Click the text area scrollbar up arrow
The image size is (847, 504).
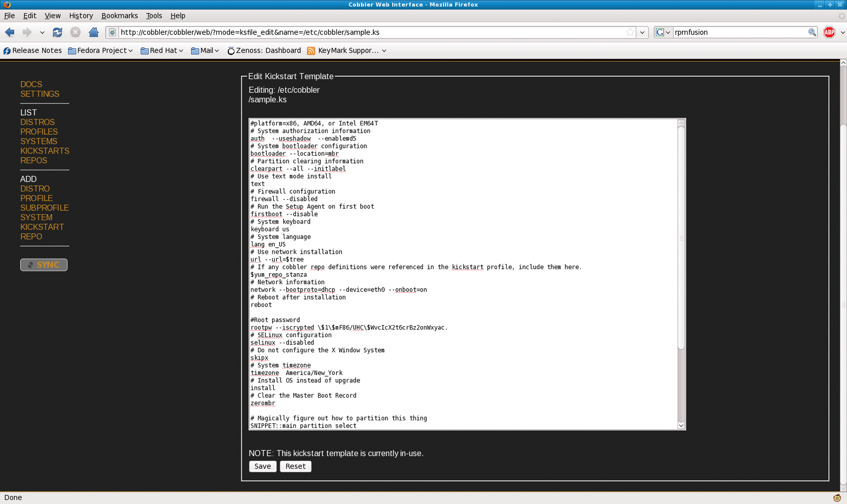681,123
